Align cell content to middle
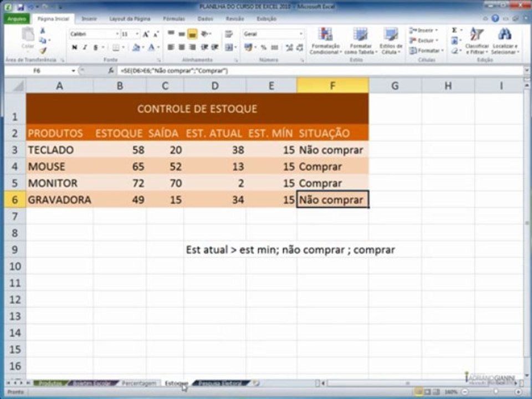 coord(182,34)
